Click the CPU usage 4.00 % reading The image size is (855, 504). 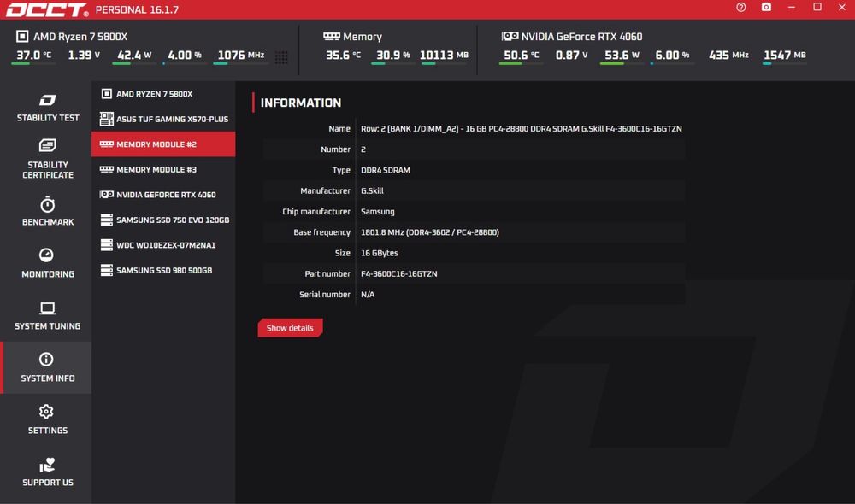185,55
